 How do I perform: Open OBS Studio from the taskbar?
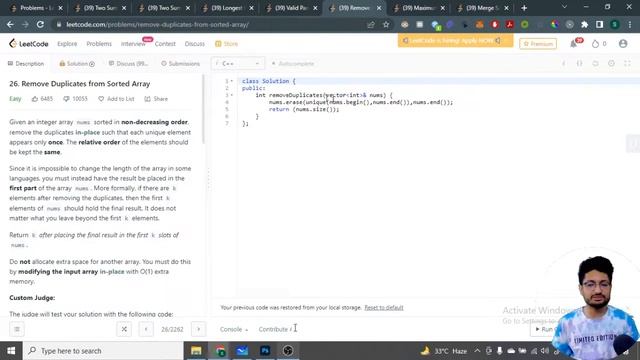click(288, 351)
